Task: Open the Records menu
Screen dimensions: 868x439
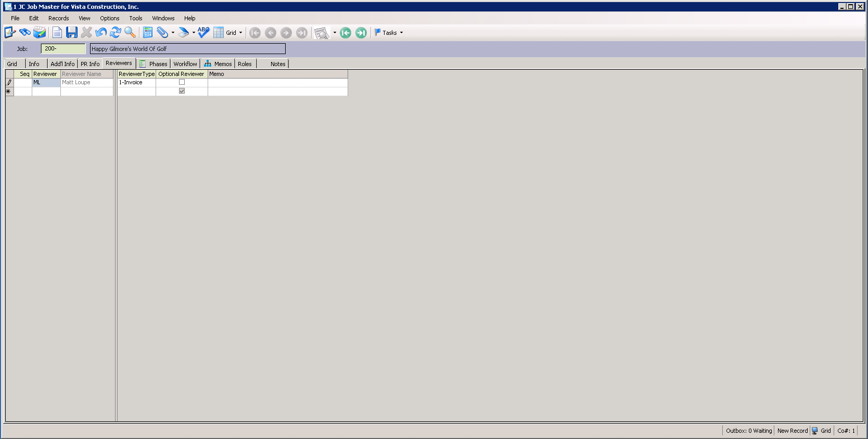Action: (59, 18)
